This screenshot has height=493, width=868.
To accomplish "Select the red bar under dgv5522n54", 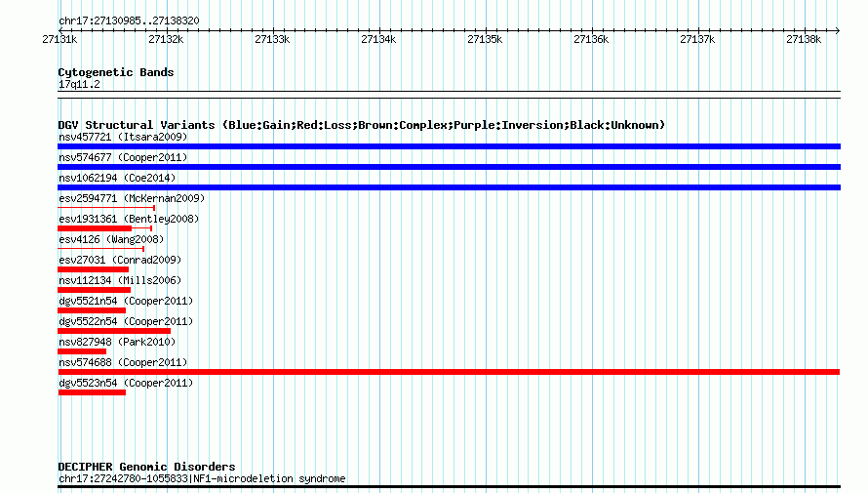I will click(114, 331).
